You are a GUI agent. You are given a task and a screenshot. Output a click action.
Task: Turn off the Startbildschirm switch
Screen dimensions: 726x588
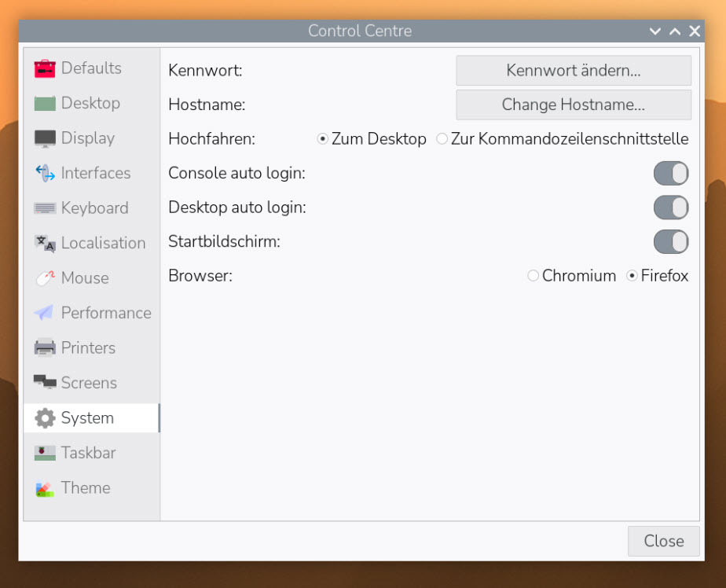670,241
